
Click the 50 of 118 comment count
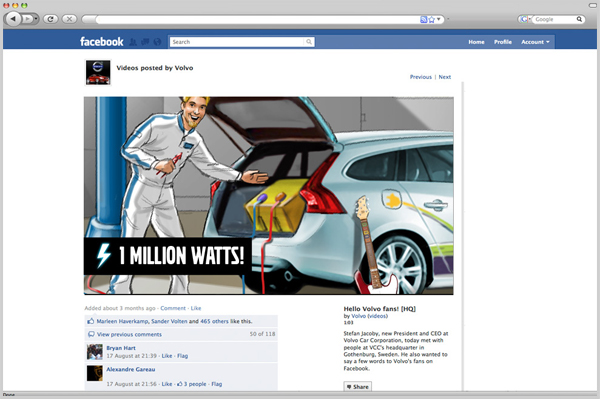coord(262,334)
